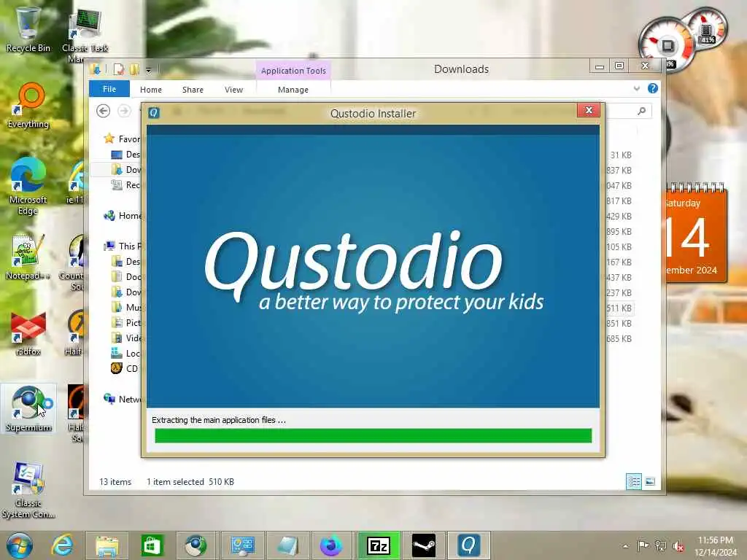Switch Explorer to large icons view
The width and height of the screenshot is (747, 560).
click(650, 481)
